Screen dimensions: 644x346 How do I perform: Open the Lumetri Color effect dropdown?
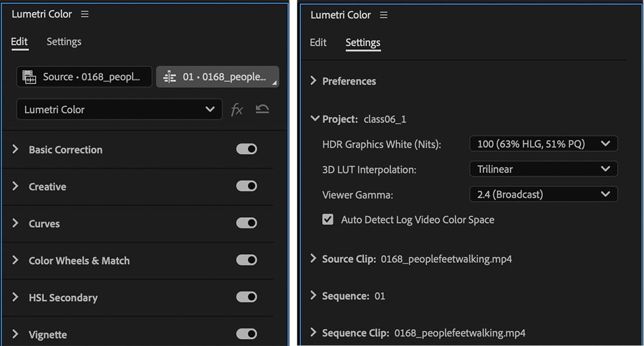119,109
